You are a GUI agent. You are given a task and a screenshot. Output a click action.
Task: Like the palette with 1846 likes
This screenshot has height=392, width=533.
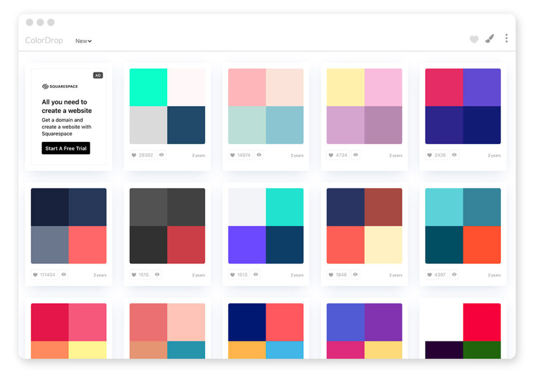click(x=339, y=275)
